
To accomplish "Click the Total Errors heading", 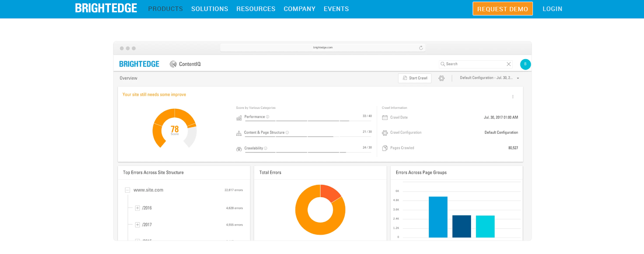I will click(x=270, y=172).
